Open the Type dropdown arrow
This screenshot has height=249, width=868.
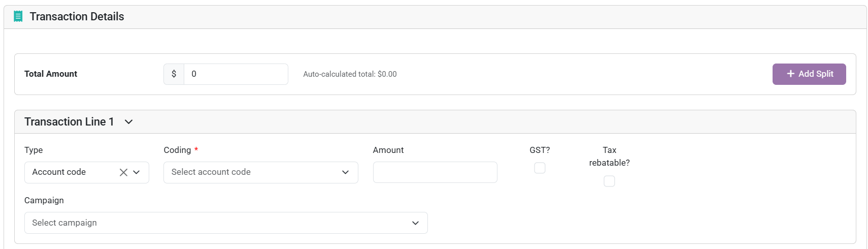[137, 172]
